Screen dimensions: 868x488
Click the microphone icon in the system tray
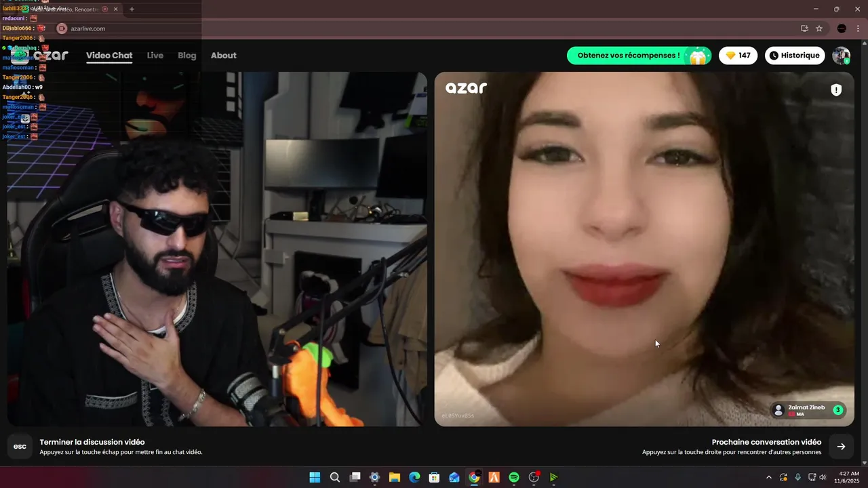click(797, 477)
